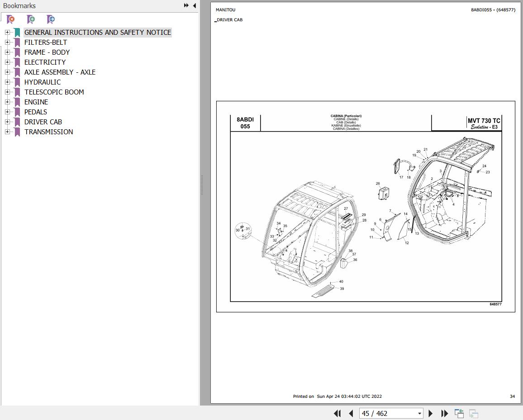Click the previous view navigation icon
This screenshot has height=420, width=523.
tap(459, 413)
